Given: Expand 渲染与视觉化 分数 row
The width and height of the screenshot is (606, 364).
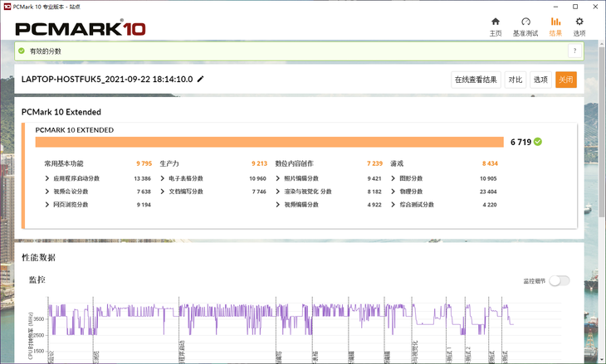Looking at the screenshot, I should 277,192.
